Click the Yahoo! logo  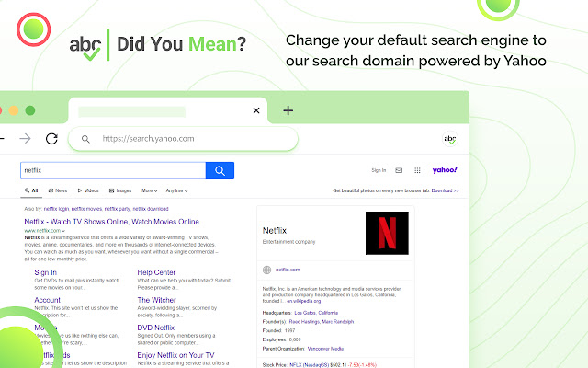445,170
